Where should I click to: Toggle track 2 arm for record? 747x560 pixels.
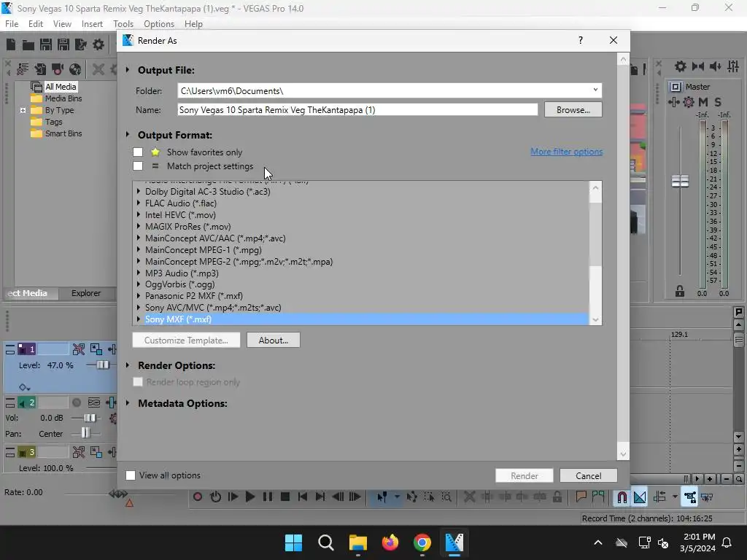click(76, 402)
